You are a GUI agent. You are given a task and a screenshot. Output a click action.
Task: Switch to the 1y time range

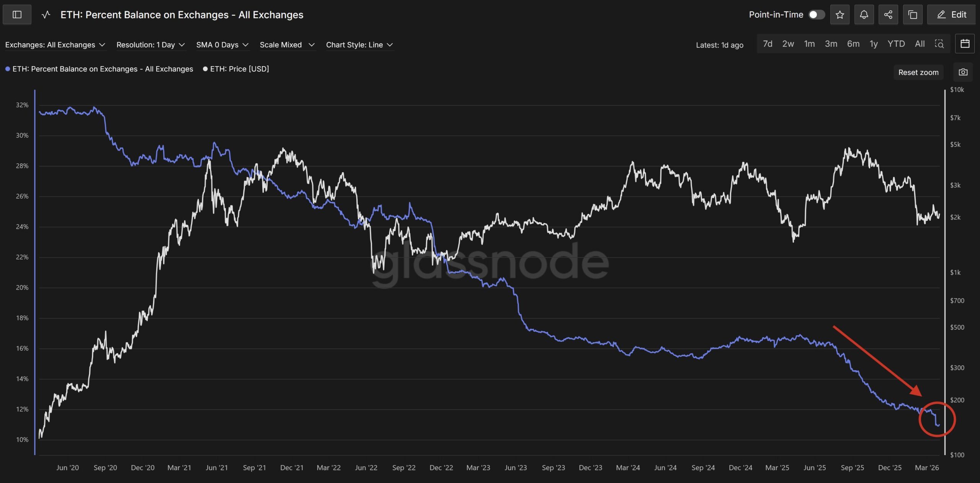tap(873, 44)
